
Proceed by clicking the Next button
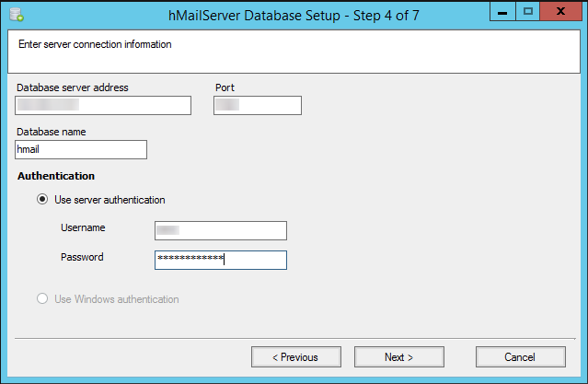tap(398, 356)
